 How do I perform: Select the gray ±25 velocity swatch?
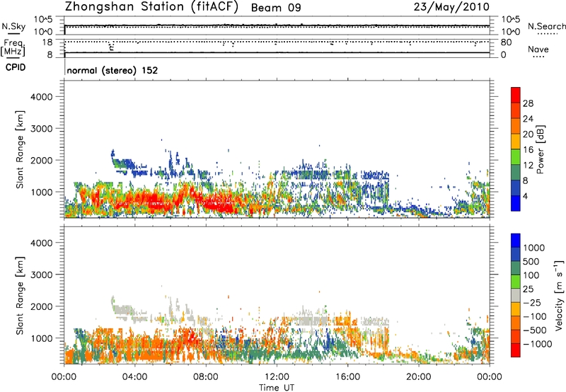click(x=516, y=296)
